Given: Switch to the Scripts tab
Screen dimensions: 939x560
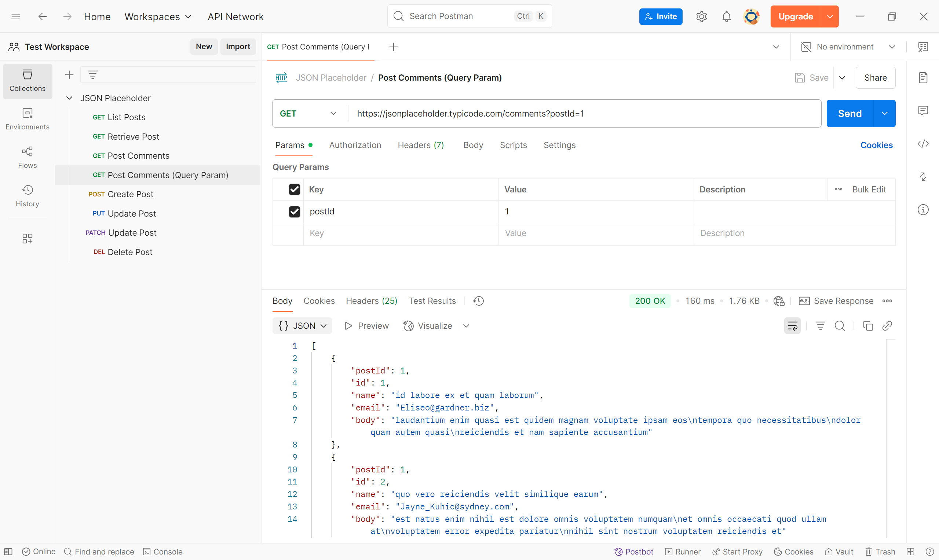Looking at the screenshot, I should [513, 145].
